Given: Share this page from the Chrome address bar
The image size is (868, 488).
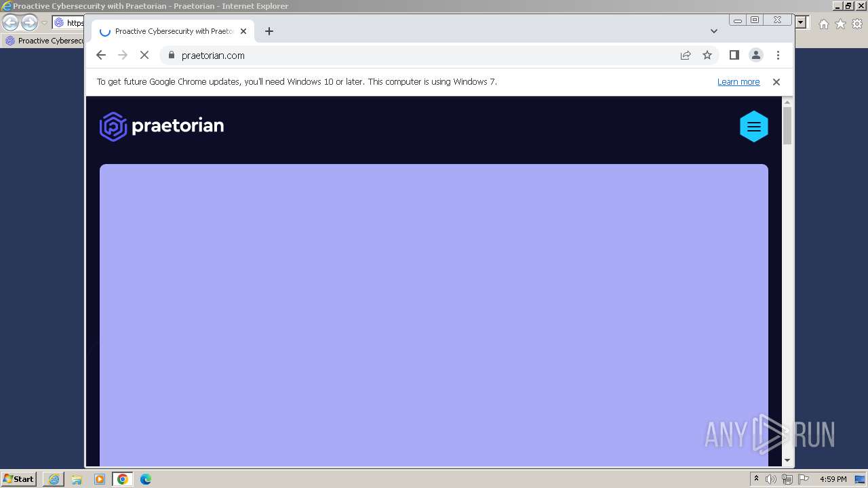Looking at the screenshot, I should (x=686, y=56).
